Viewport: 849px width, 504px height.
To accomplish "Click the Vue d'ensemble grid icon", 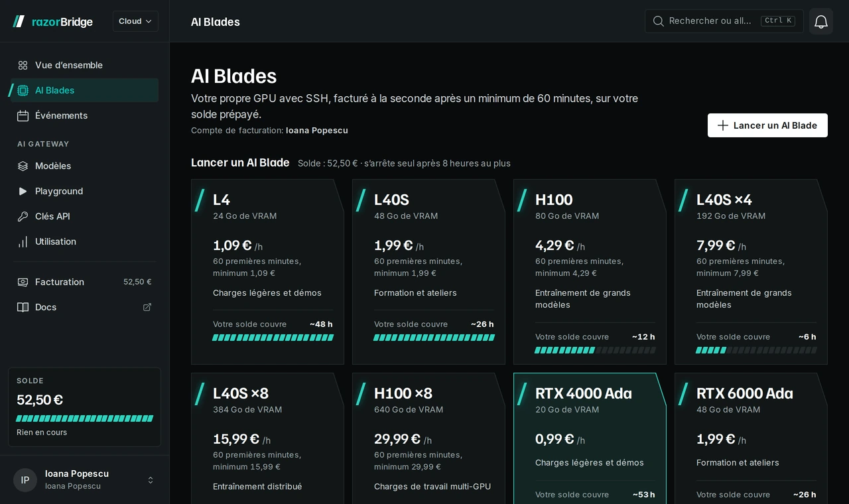I will pyautogui.click(x=23, y=65).
